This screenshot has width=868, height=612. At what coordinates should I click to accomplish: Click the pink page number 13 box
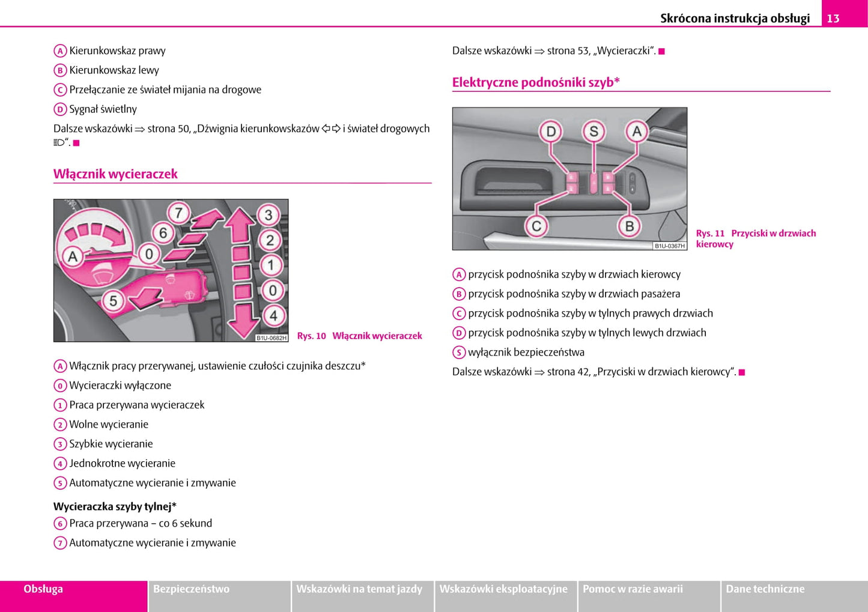pos(833,18)
